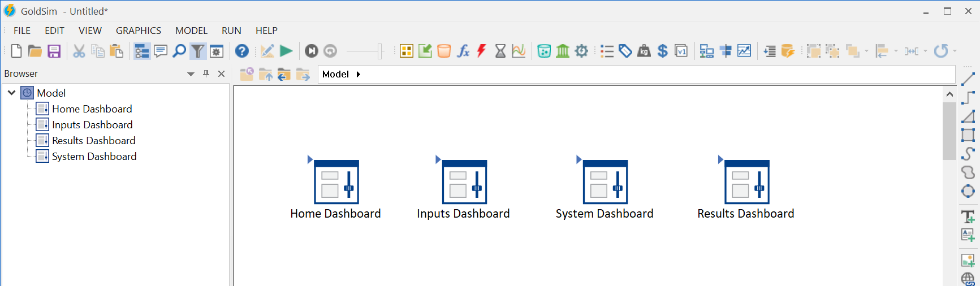Select the Results Dashboard element on canvas
The height and width of the screenshot is (286, 980).
tap(747, 182)
